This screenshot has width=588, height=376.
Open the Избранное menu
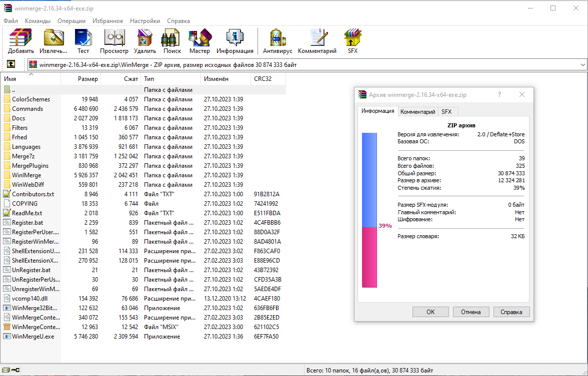click(107, 21)
